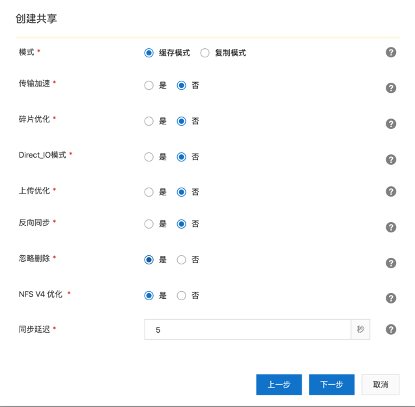Enable 传输加速 by choosing 是
Screen dimensions: 415x407
point(149,85)
